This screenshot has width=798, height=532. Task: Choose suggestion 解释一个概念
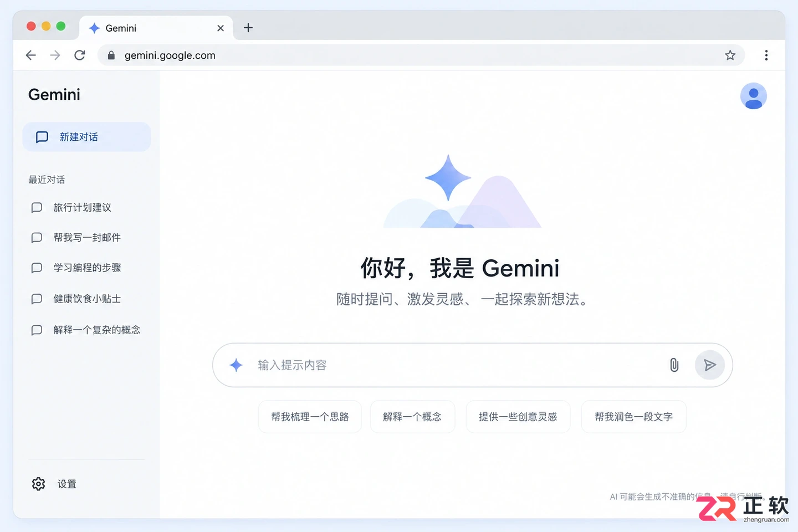[412, 417]
